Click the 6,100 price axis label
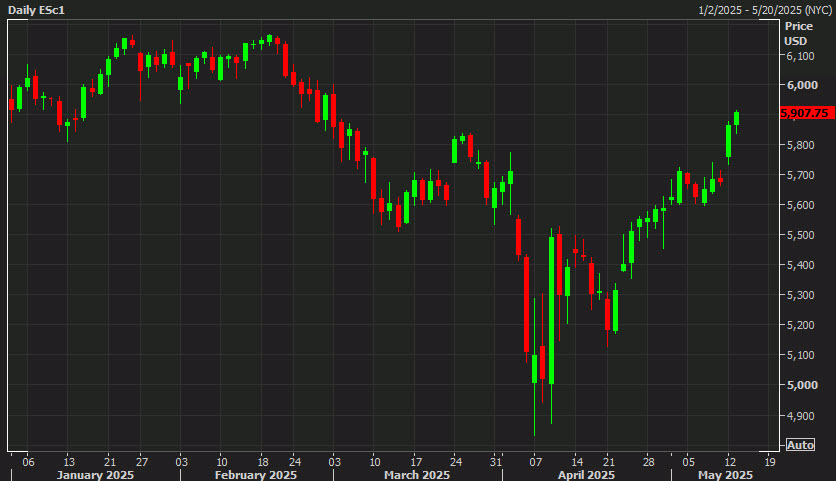Image resolution: width=836 pixels, height=481 pixels. point(800,55)
